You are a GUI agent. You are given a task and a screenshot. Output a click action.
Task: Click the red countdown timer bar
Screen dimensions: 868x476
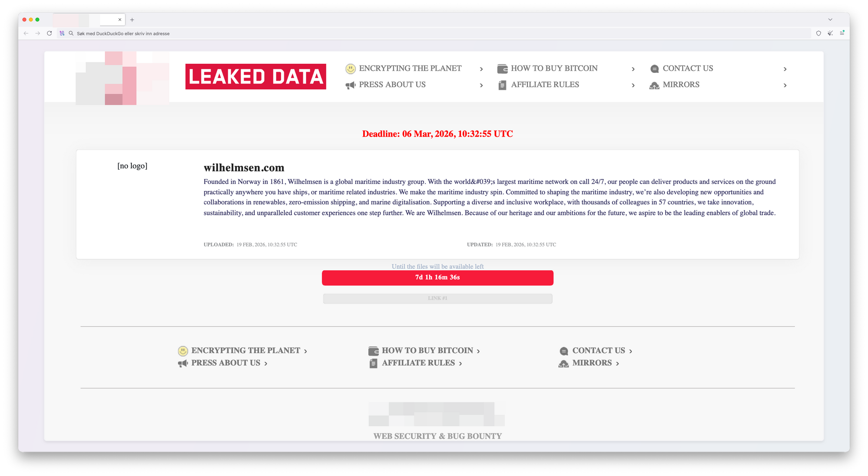coord(437,278)
